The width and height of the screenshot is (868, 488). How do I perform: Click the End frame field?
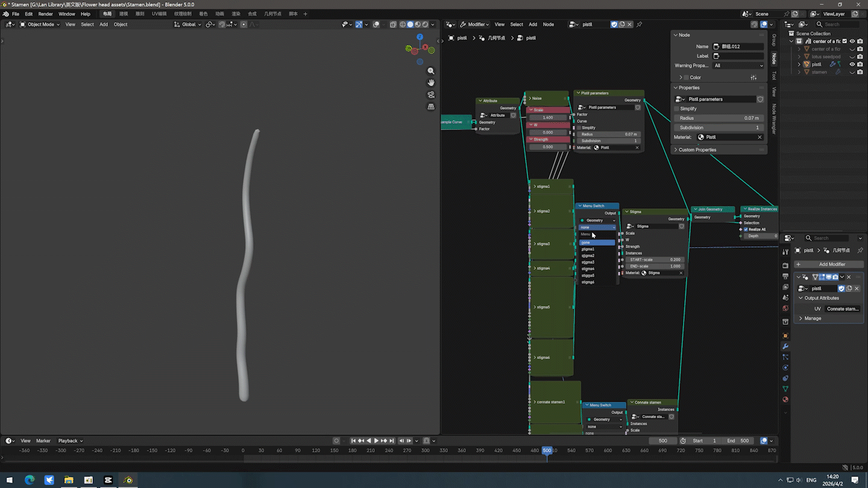click(738, 441)
